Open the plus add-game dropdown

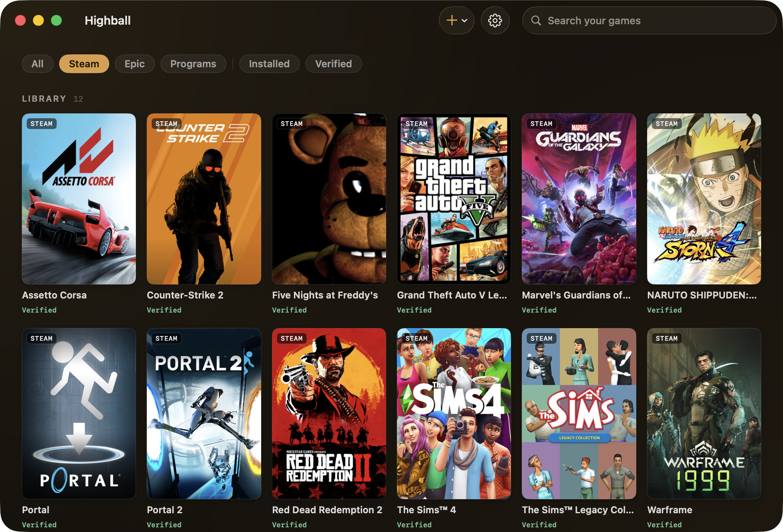(x=456, y=20)
